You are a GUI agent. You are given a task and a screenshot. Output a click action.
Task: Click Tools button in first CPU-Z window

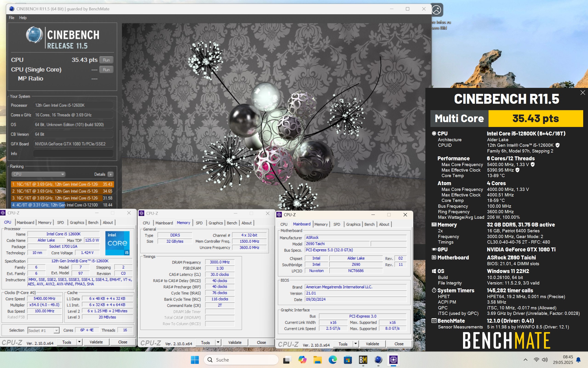point(67,342)
